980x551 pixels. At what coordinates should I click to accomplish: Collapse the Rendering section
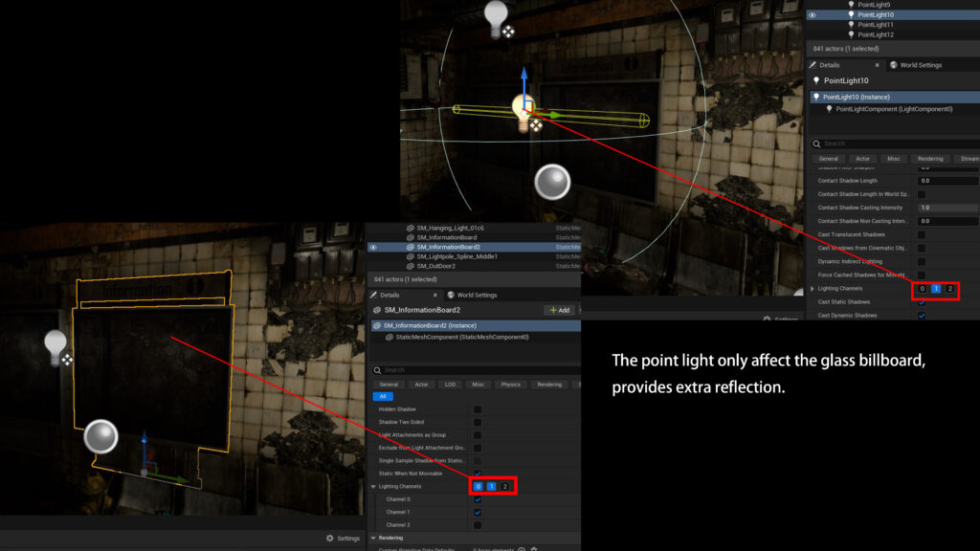[x=373, y=538]
